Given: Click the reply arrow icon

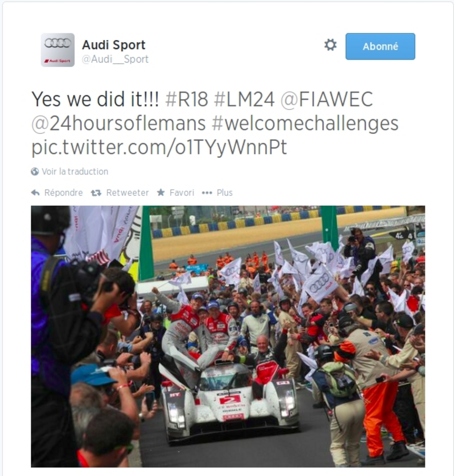Looking at the screenshot, I should 35,193.
